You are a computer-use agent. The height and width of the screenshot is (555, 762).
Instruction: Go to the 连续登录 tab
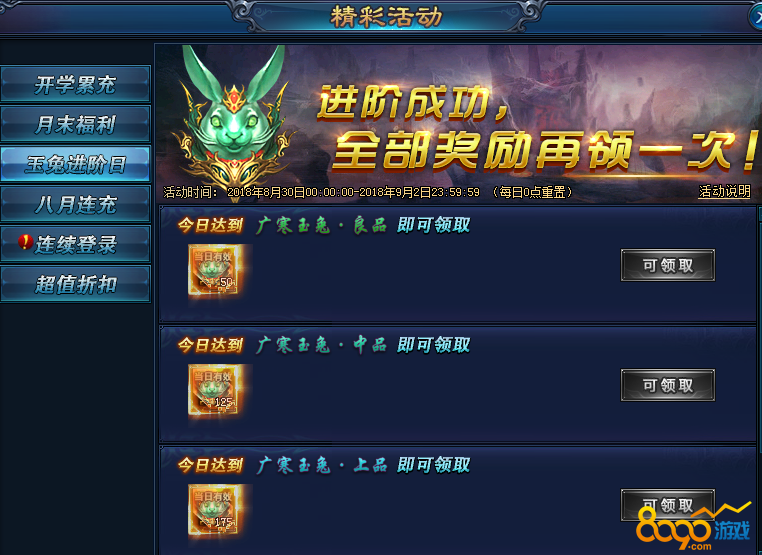(x=75, y=244)
